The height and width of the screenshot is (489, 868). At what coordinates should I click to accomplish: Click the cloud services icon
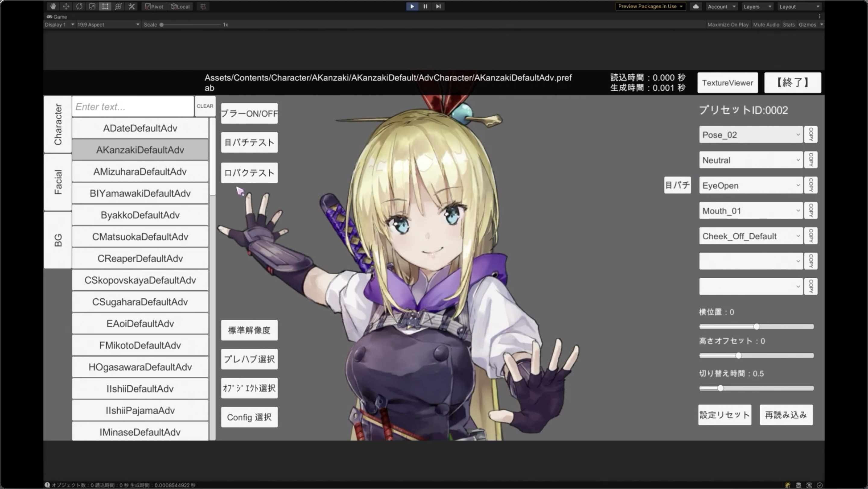696,6
